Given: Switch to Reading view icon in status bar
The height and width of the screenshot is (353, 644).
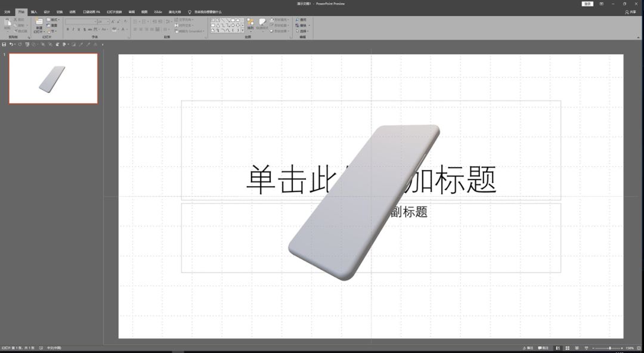Looking at the screenshot, I should click(577, 348).
